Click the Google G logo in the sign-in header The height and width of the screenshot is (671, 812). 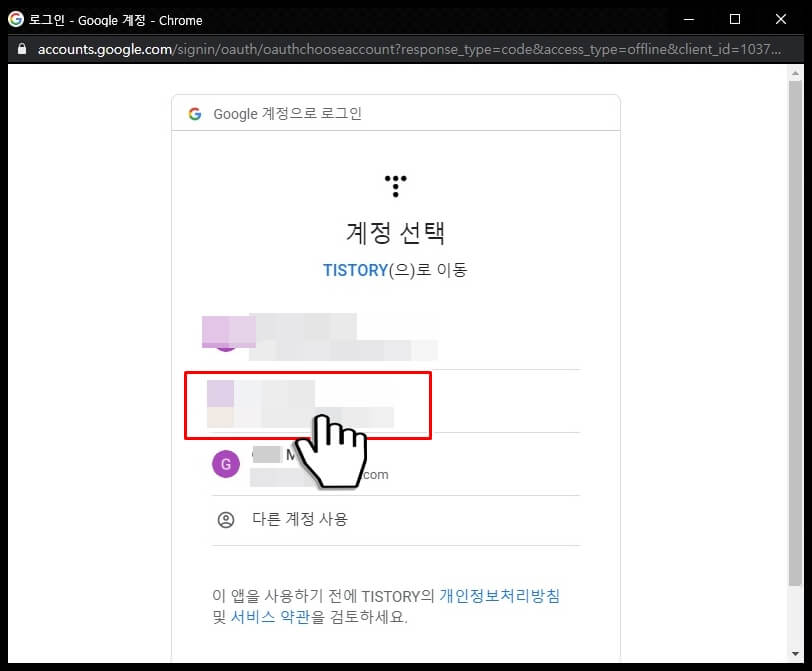[195, 114]
